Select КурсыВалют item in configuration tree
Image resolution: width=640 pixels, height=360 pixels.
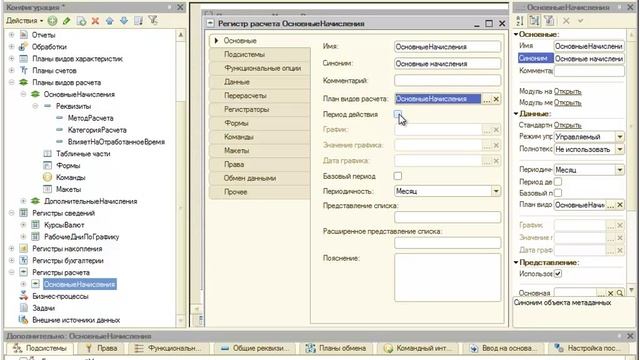click(x=64, y=225)
